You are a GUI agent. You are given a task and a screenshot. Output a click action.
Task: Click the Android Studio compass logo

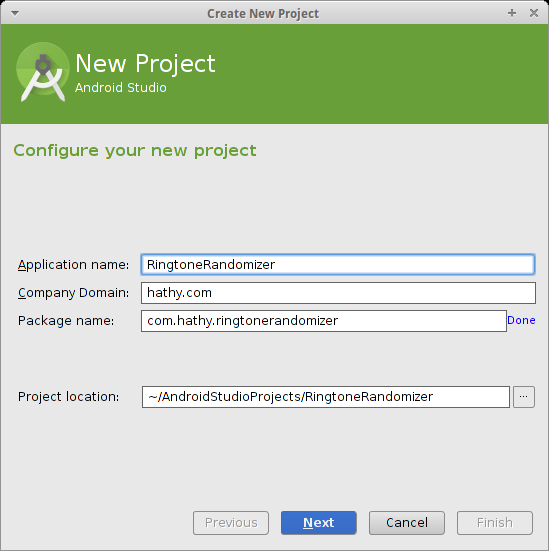point(43,72)
